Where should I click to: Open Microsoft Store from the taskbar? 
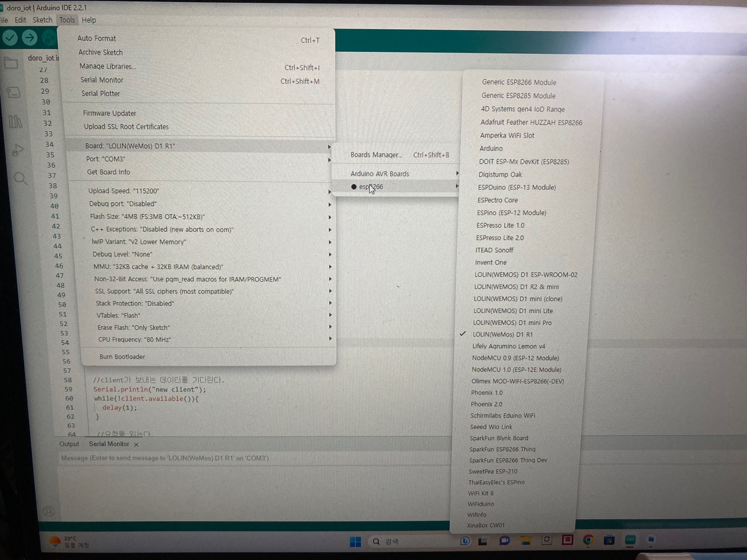609,540
